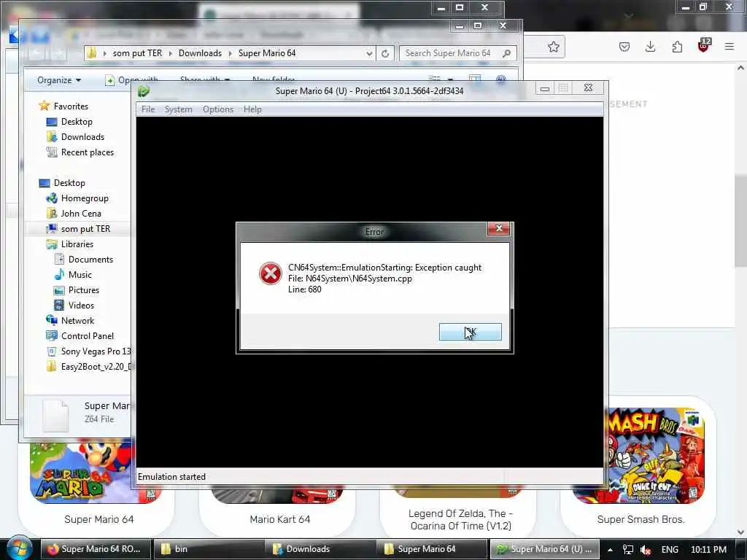Image resolution: width=747 pixels, height=560 pixels.
Task: Open Firefox downloads arrow icon
Action: tap(650, 47)
